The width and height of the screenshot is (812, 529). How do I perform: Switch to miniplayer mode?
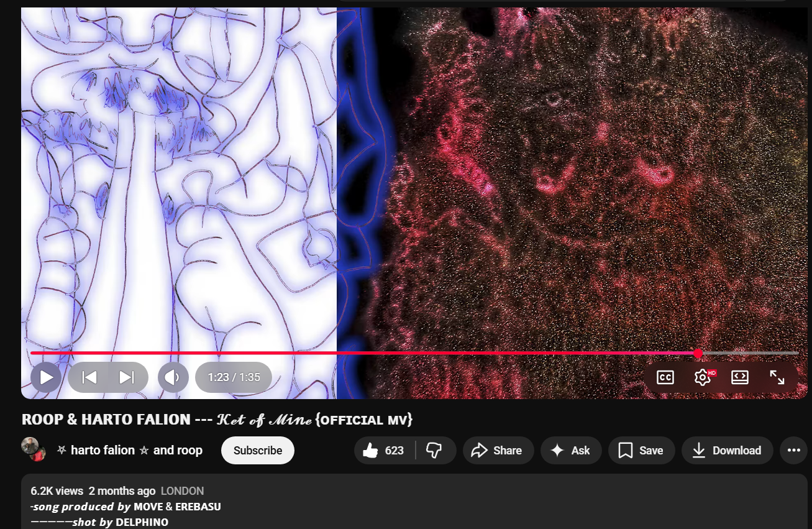coord(740,377)
